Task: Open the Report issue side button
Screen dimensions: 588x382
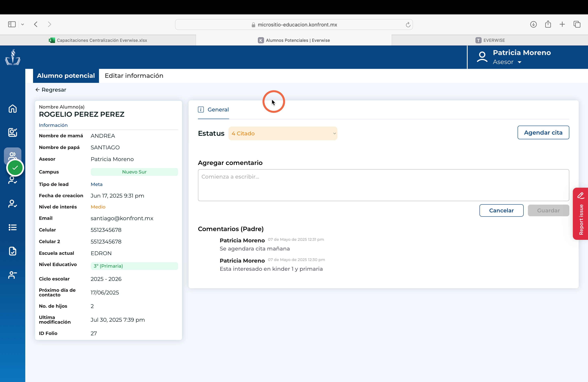Action: point(580,214)
